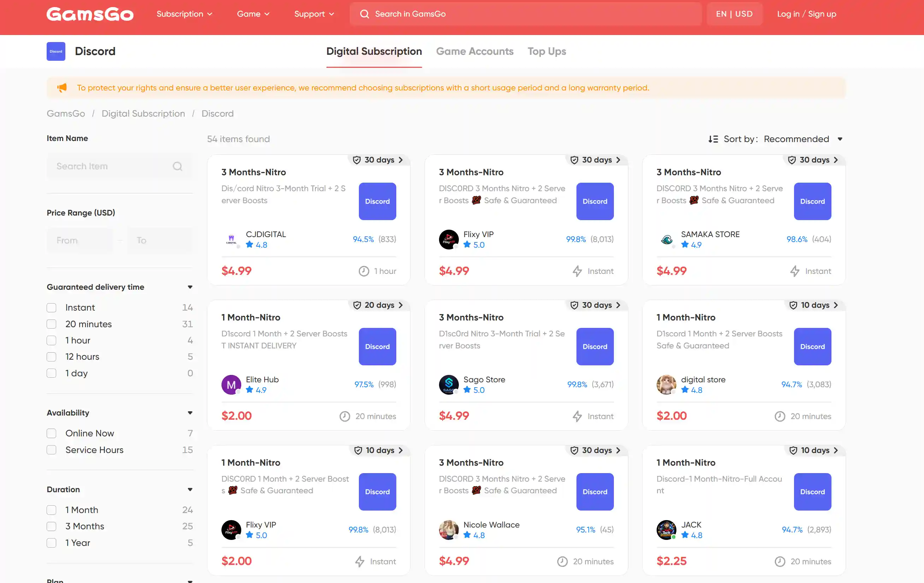Click the CJDIGITAL seller avatar
This screenshot has width=924, height=583.
(231, 240)
